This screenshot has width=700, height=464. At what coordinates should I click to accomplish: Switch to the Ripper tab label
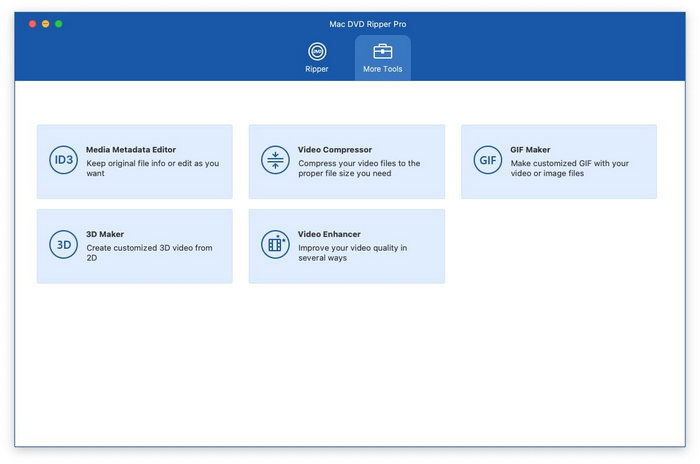point(316,69)
